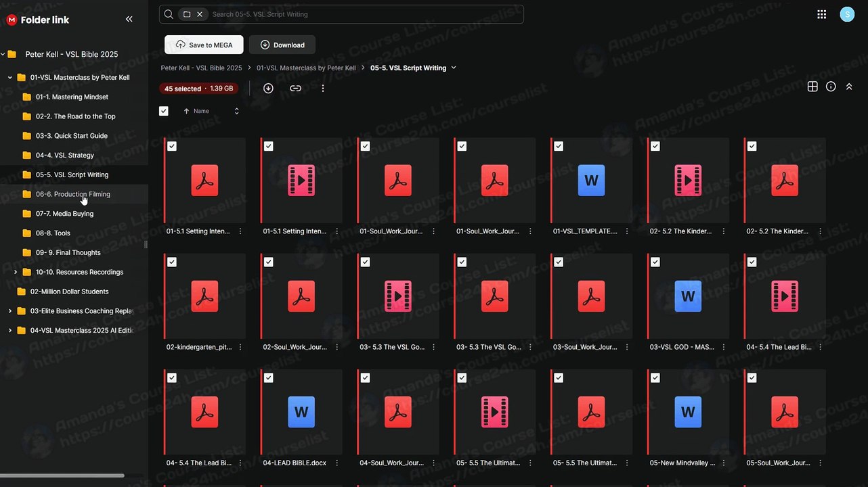Open options menu for 01-VSL_TEMPLATE file
The height and width of the screenshot is (487, 868).
(627, 231)
